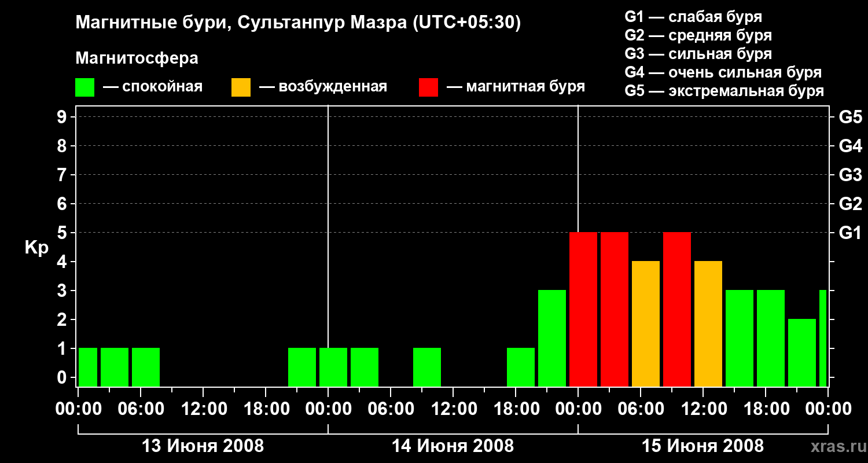Click the «Магнитосфера» heading
The image size is (868, 463).
click(137, 58)
